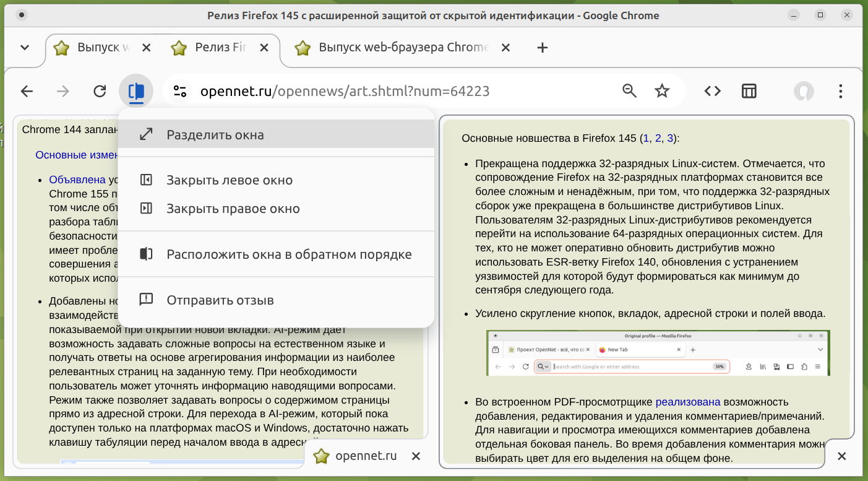Select 'Закрыть левое окно' menu item

[x=276, y=180]
